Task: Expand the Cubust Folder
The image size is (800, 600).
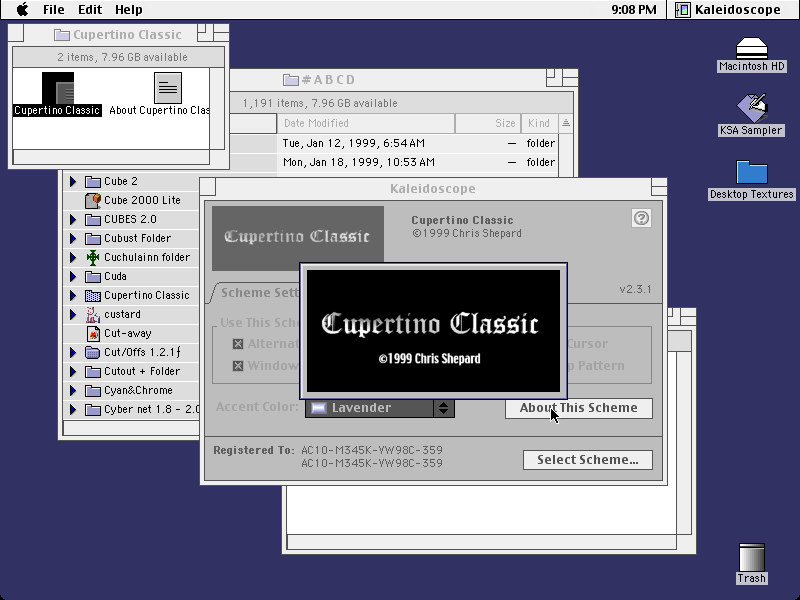Action: 73,239
